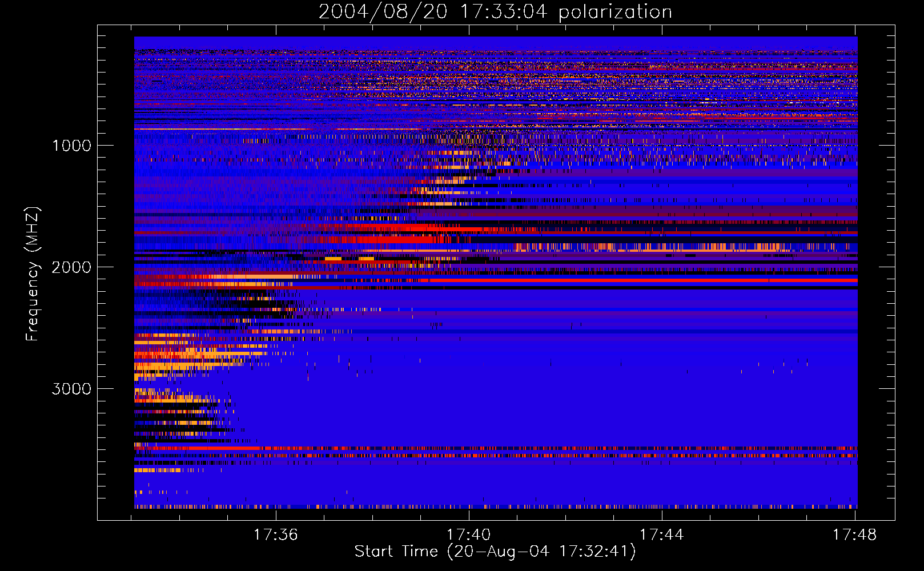This screenshot has height=571, width=924.
Task: Click the 'Start Time (20-Aug-04 17:32:41)' axis label
Action: point(495,552)
